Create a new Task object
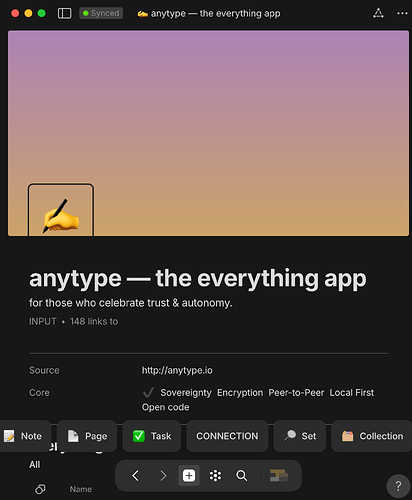The height and width of the screenshot is (500, 412). tap(152, 436)
